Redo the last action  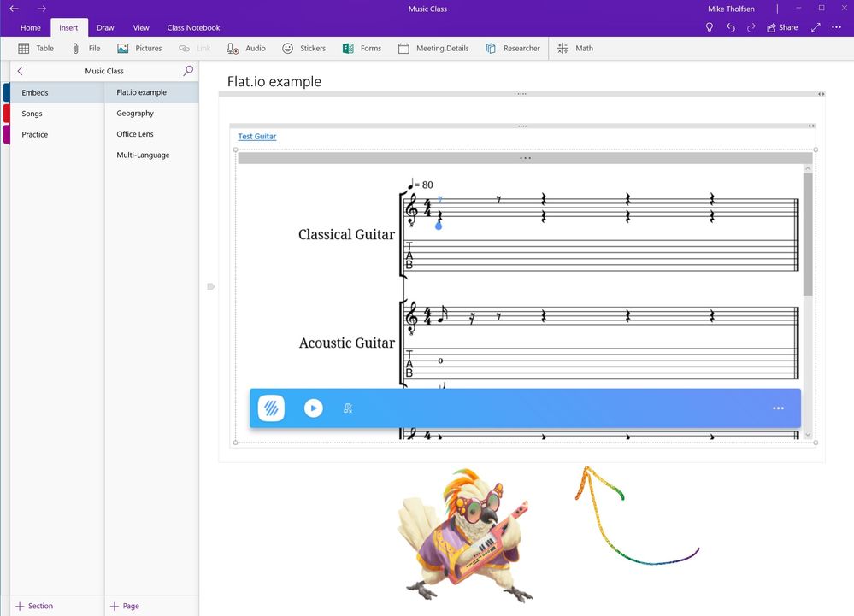[751, 27]
